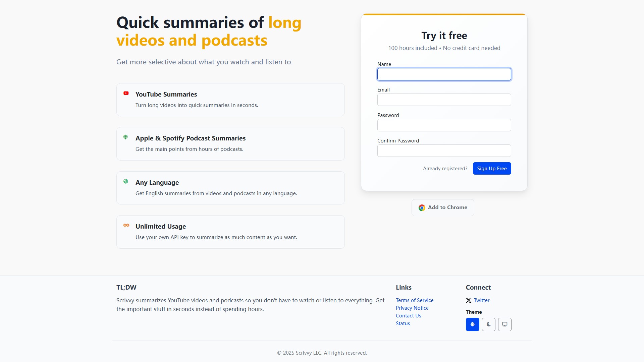Enable dark theme with moon button

(x=488, y=324)
